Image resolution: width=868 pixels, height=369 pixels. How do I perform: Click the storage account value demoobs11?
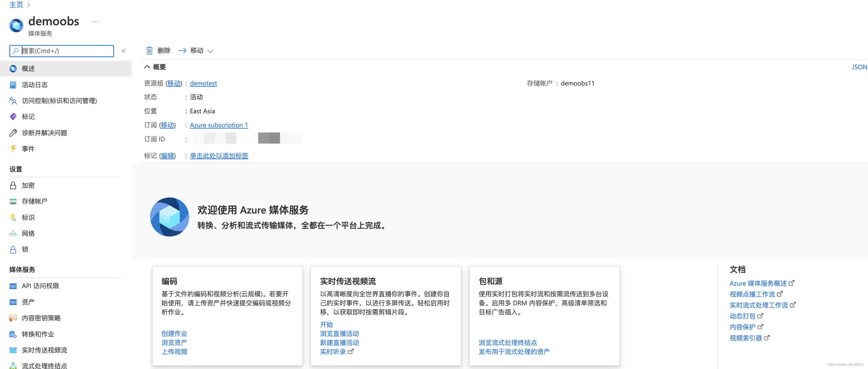(577, 83)
